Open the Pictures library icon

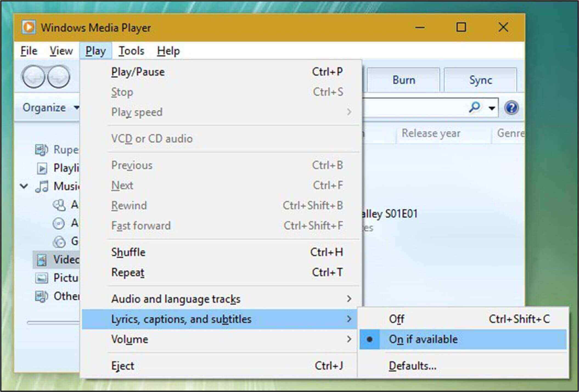click(42, 278)
